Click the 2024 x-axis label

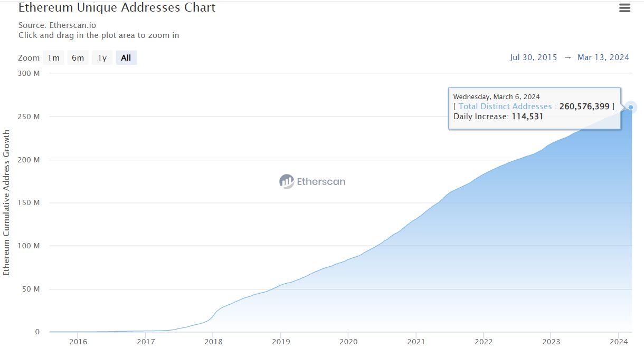click(x=619, y=341)
